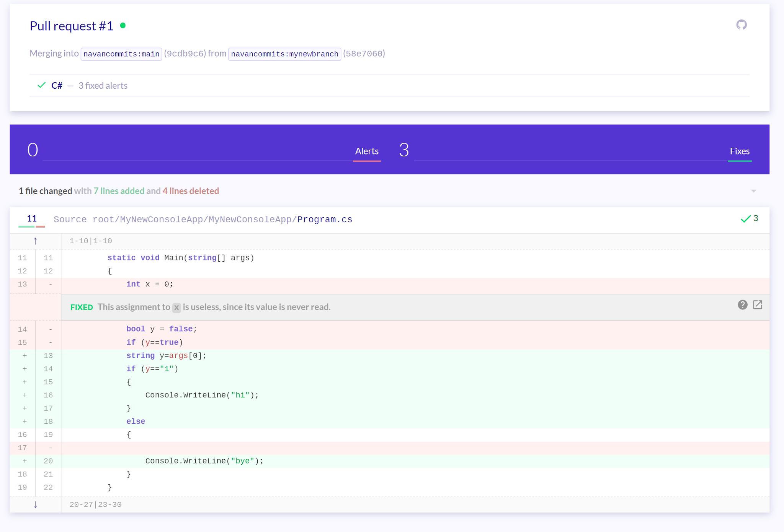Image resolution: width=784 pixels, height=532 pixels.
Task: Expand lines 1-10 with up arrow
Action: pos(35,241)
